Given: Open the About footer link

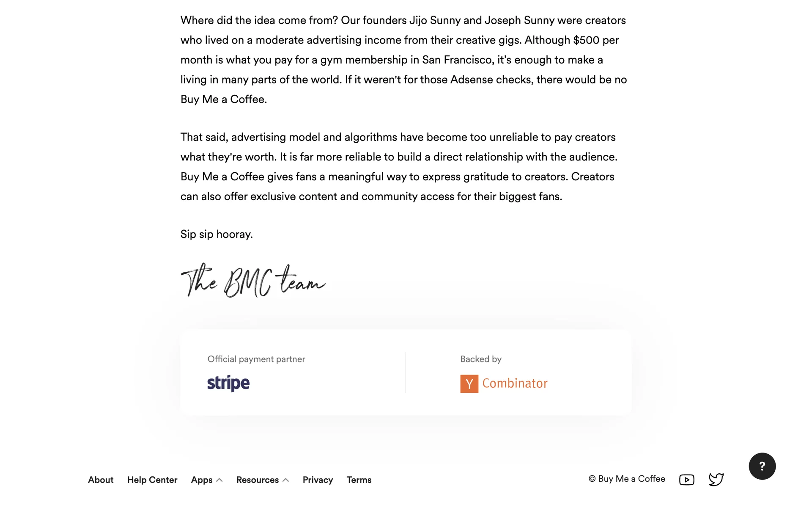Looking at the screenshot, I should (101, 480).
